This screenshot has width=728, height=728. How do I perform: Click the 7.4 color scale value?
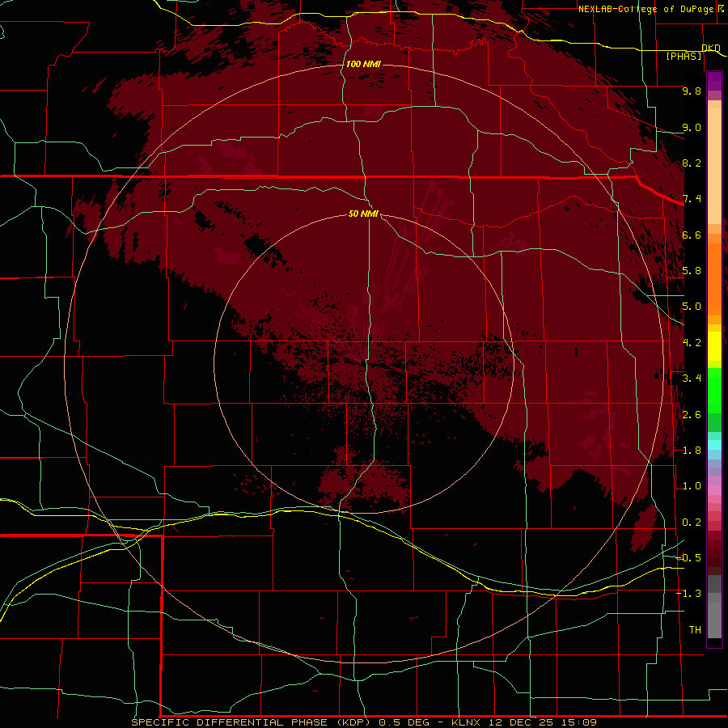coord(692,199)
